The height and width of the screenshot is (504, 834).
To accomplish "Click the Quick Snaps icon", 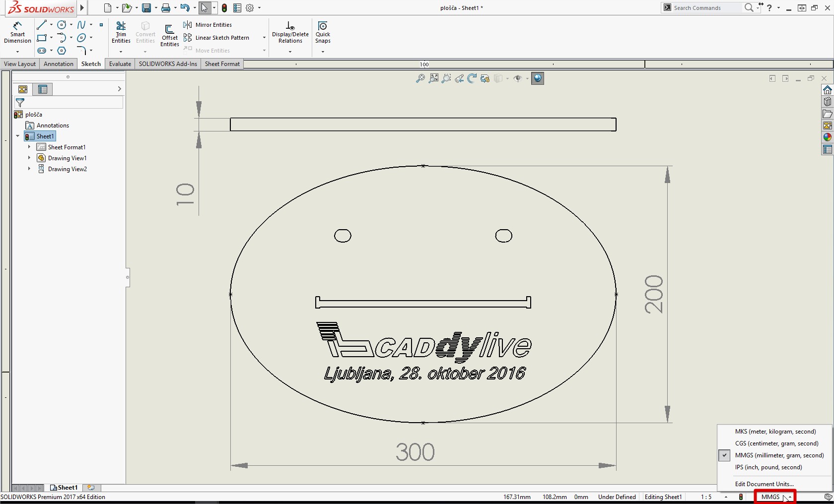I will point(323,33).
